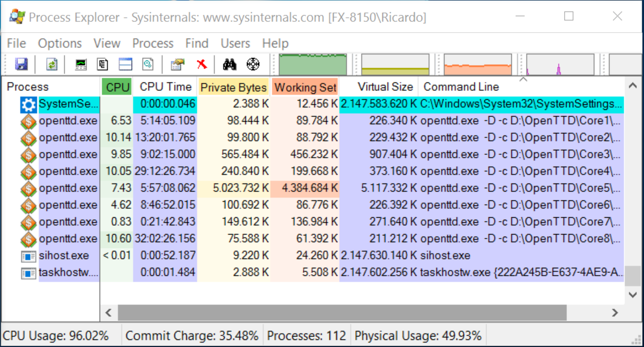Open the Options menu

coord(60,43)
